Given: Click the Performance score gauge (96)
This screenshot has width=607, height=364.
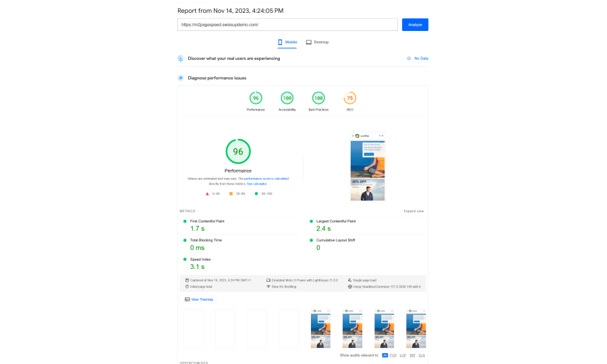Looking at the screenshot, I should point(256,98).
